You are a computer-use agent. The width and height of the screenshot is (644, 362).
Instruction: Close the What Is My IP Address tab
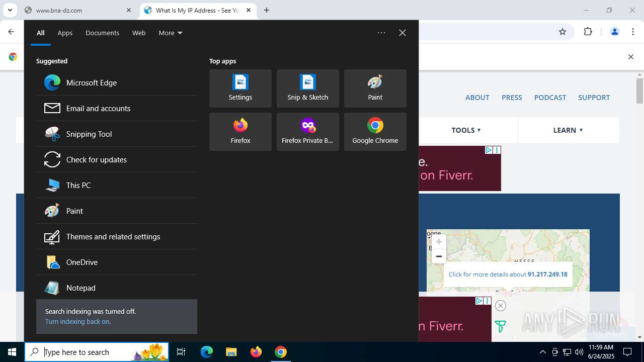(x=249, y=10)
